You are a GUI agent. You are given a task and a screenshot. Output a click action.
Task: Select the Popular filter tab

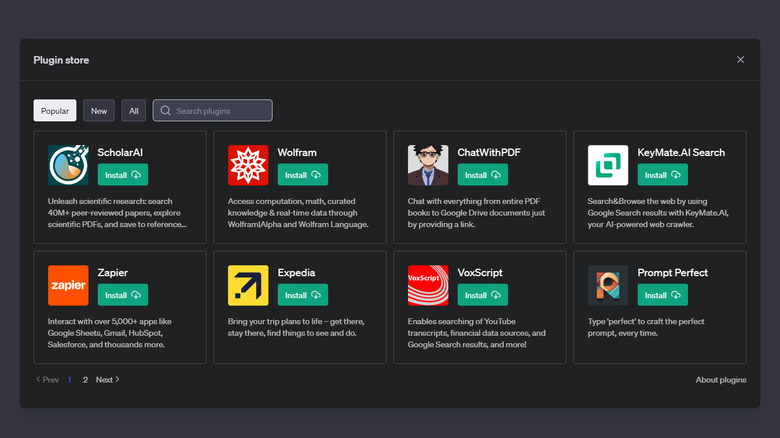pos(55,110)
